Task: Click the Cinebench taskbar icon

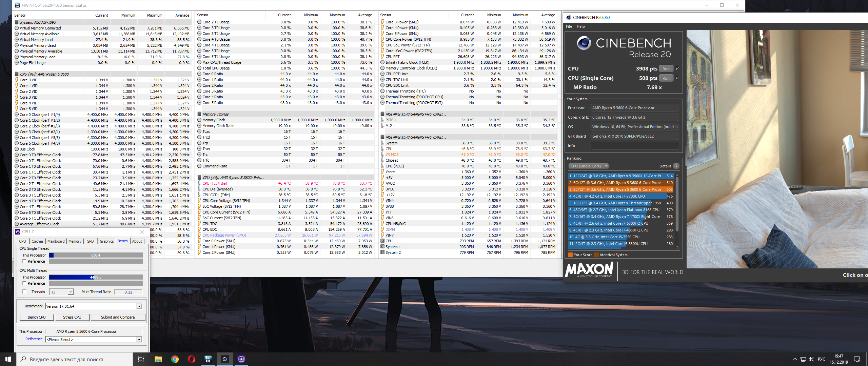Action: [224, 359]
